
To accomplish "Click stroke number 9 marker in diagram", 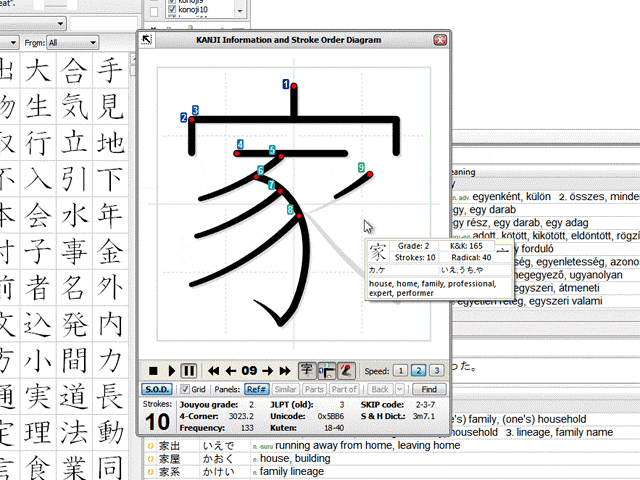I will tap(361, 167).
